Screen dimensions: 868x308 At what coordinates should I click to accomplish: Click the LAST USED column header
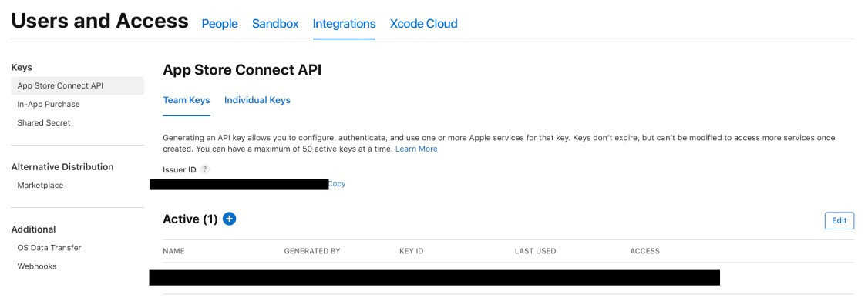(535, 251)
